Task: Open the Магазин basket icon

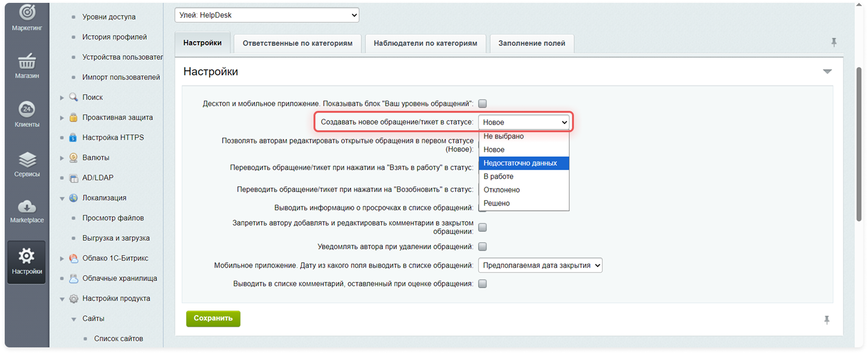Action: pos(27,62)
